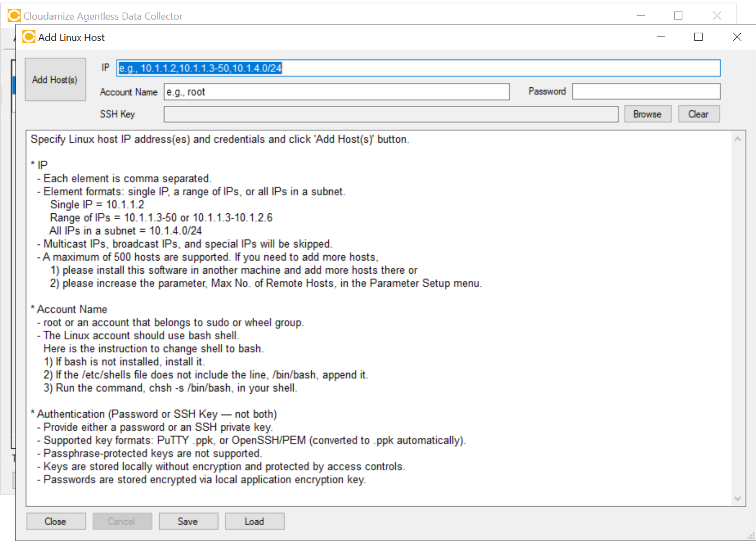Select the Password input box
The height and width of the screenshot is (541, 756).
pos(646,91)
